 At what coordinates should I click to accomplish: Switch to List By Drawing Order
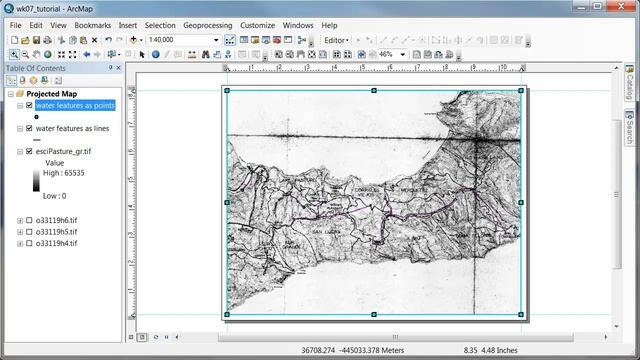11,80
